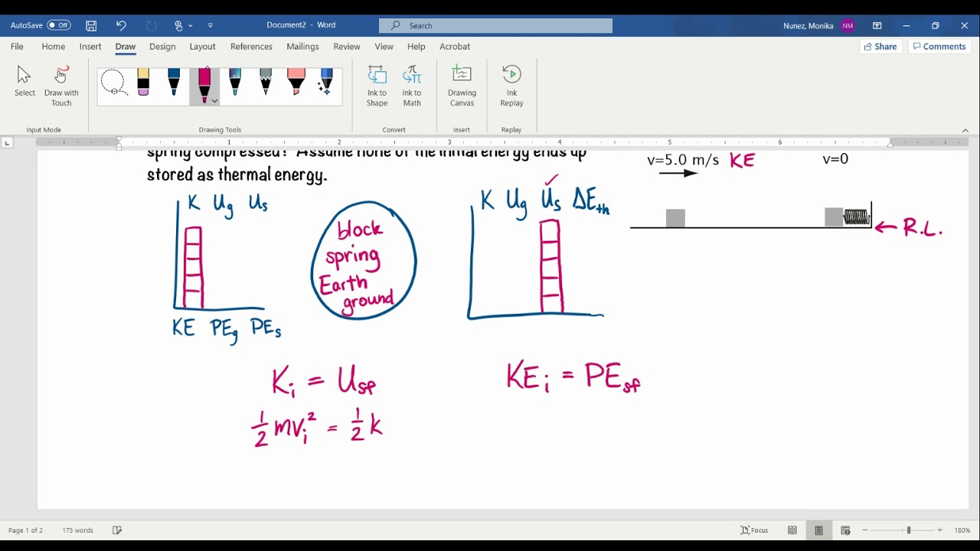
Task: Open the NM account profile
Action: [x=848, y=25]
